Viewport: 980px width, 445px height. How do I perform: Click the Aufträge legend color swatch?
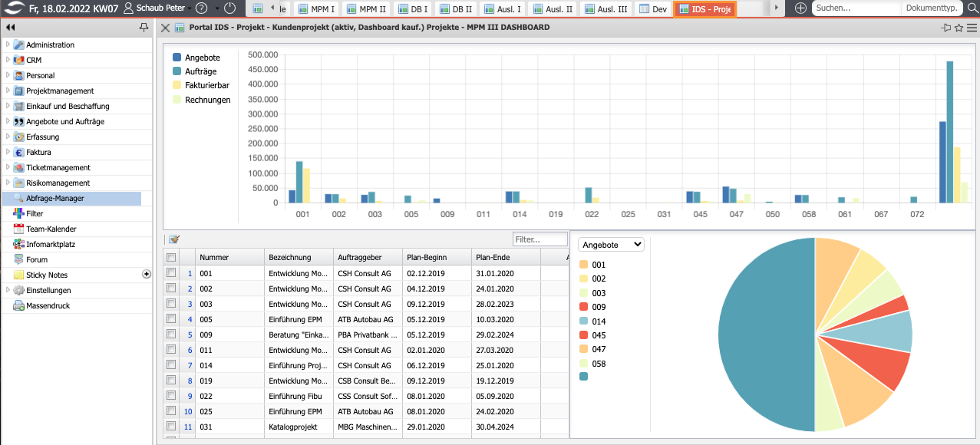(x=177, y=71)
